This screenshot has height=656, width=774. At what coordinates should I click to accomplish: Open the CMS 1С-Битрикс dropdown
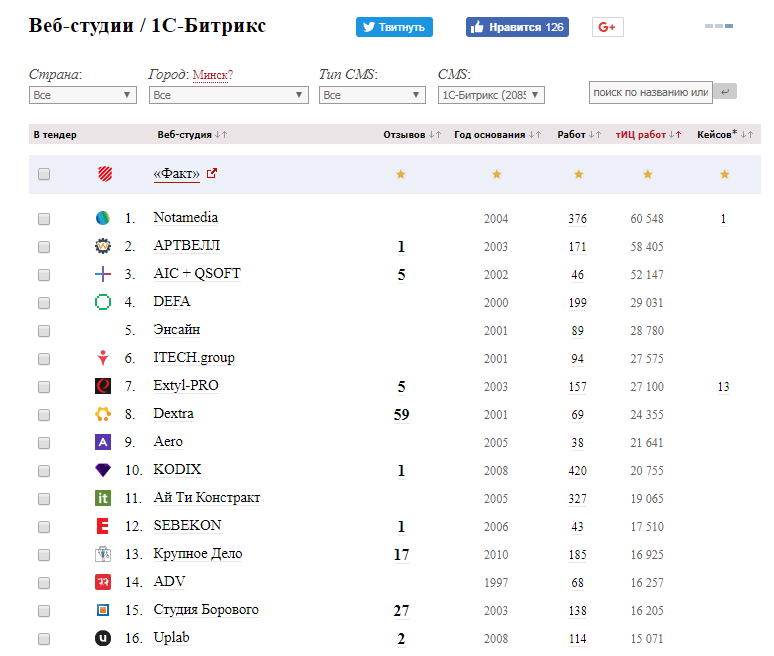click(491, 95)
